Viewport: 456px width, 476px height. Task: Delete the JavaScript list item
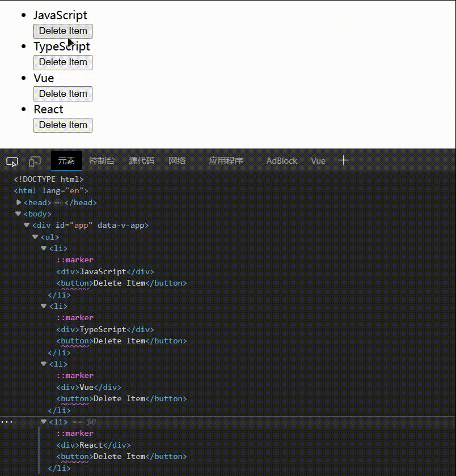click(x=63, y=31)
